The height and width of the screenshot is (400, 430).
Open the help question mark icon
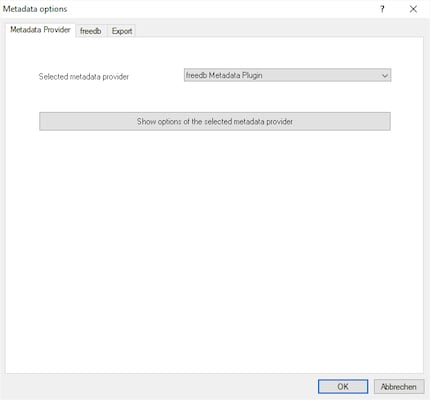(x=382, y=9)
